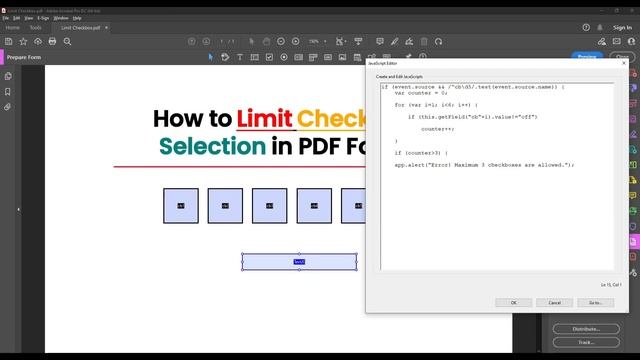This screenshot has width=640, height=360.
Task: Select the date field tool
Action: 357,58
